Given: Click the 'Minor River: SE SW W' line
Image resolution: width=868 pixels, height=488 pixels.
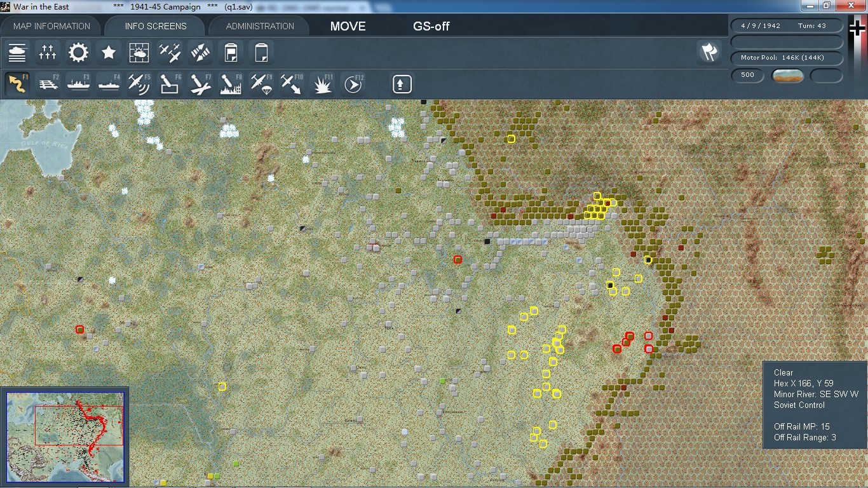Looking at the screenshot, I should (816, 395).
